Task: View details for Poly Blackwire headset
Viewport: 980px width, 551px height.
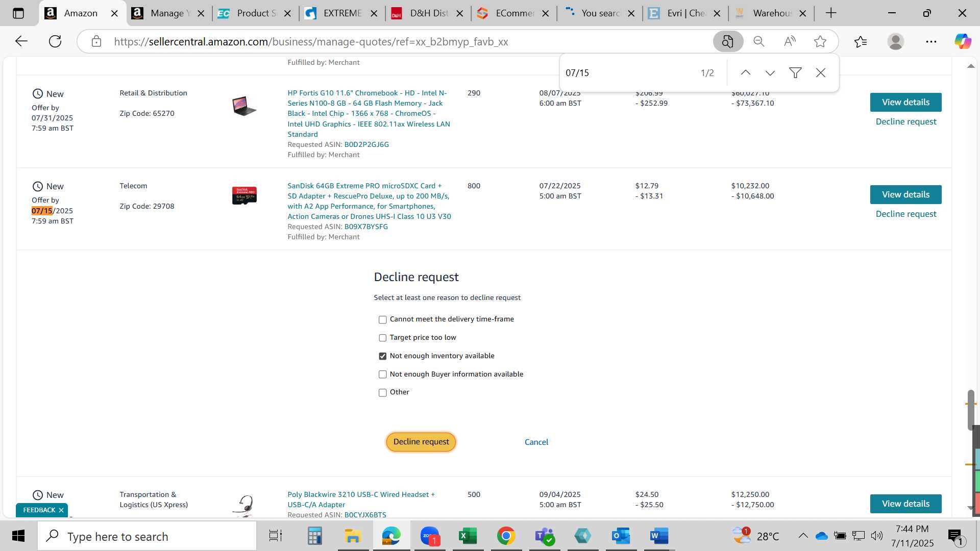Action: (905, 504)
